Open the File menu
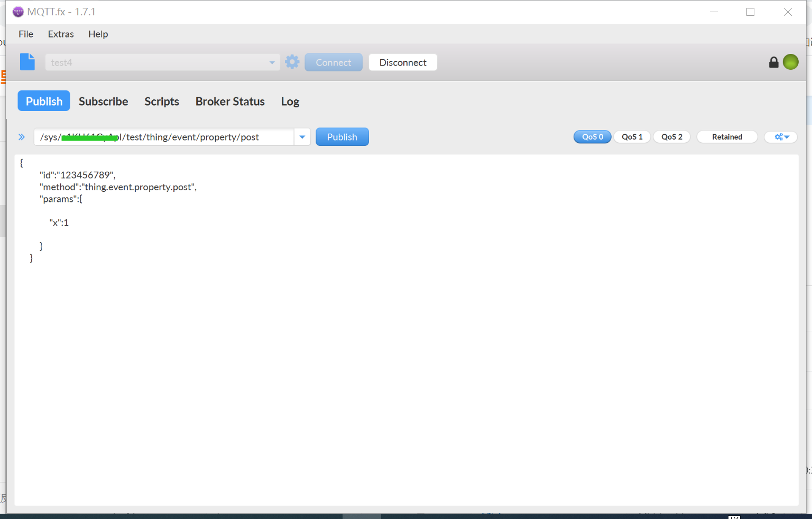This screenshot has width=812, height=519. tap(26, 34)
